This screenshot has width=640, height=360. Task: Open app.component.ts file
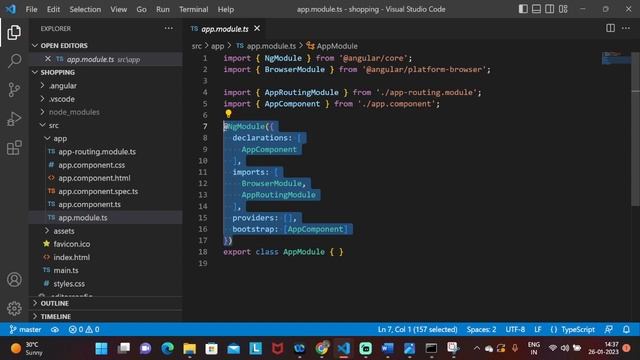coord(89,204)
